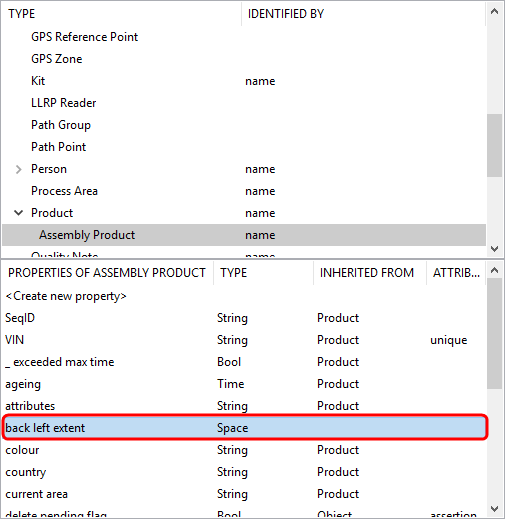Click scroll up arrow of properties list

[x=495, y=270]
